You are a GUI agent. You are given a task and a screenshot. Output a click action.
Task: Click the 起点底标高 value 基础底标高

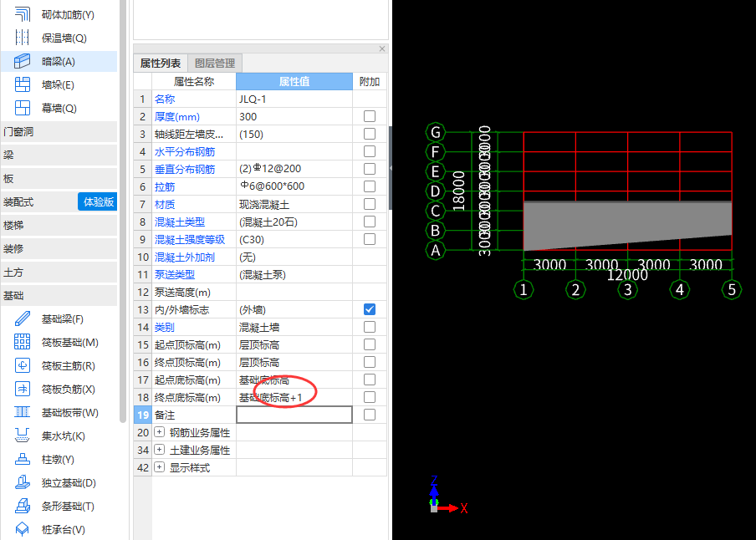pyautogui.click(x=264, y=380)
